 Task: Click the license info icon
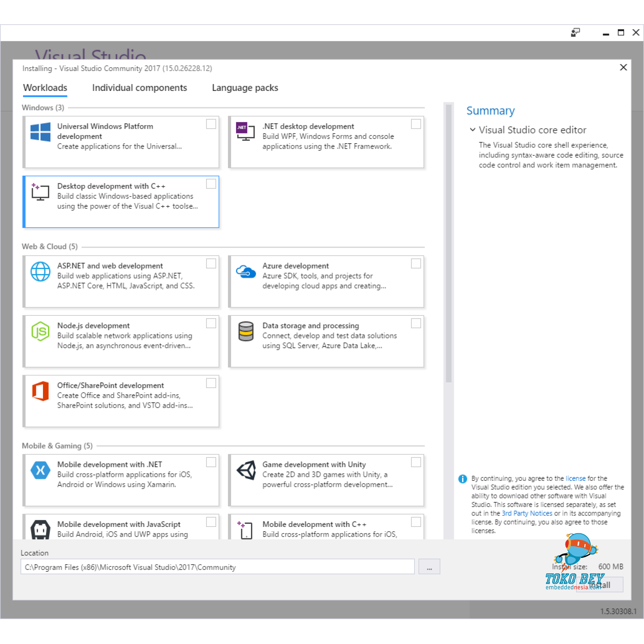click(463, 479)
